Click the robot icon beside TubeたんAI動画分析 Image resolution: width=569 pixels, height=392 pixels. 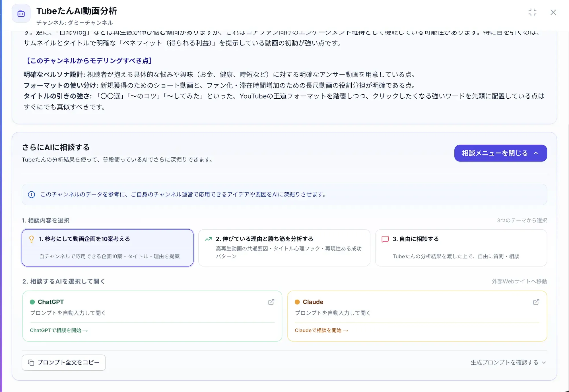(x=21, y=13)
